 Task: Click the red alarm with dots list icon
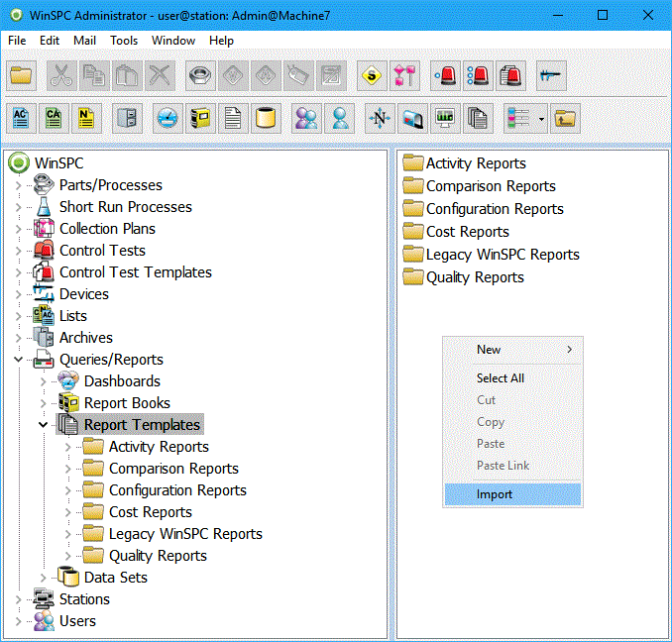[x=478, y=76]
